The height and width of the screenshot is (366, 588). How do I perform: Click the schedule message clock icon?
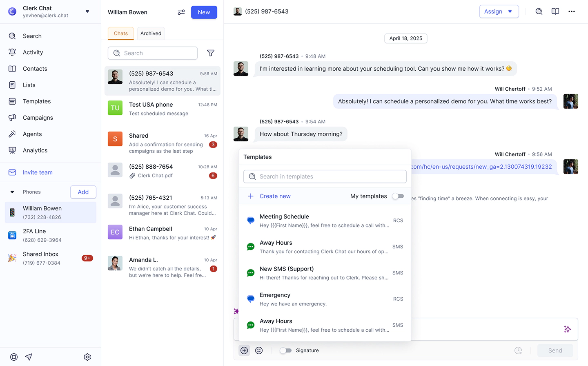tap(518, 350)
